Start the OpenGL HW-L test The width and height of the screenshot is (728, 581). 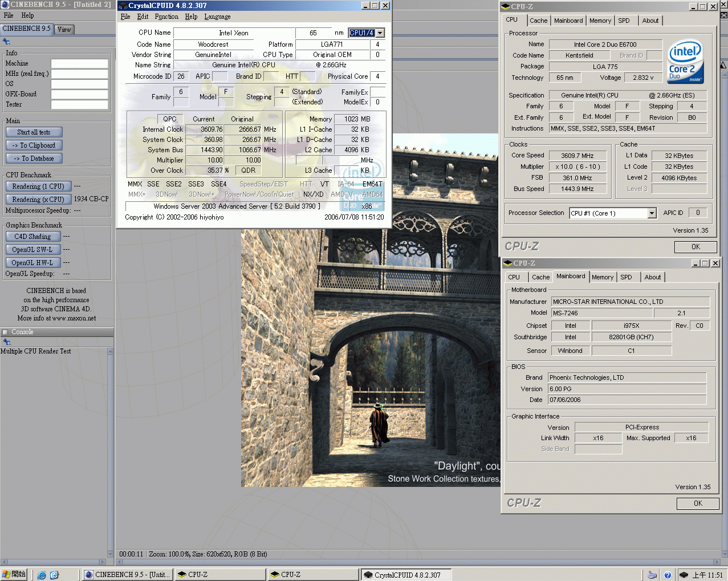pyautogui.click(x=33, y=263)
